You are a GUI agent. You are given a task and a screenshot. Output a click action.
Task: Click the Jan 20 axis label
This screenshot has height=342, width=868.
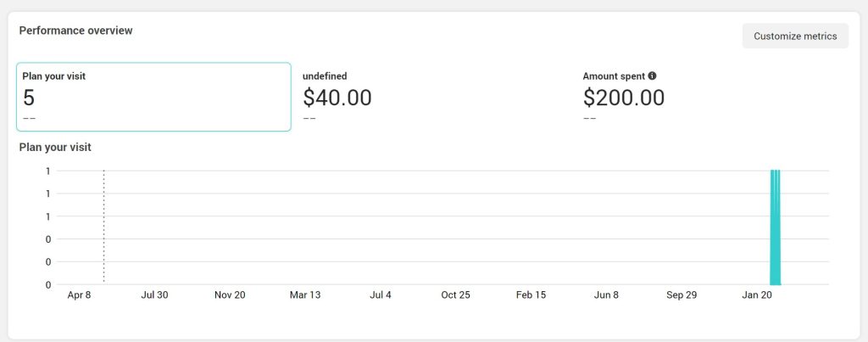click(x=757, y=294)
